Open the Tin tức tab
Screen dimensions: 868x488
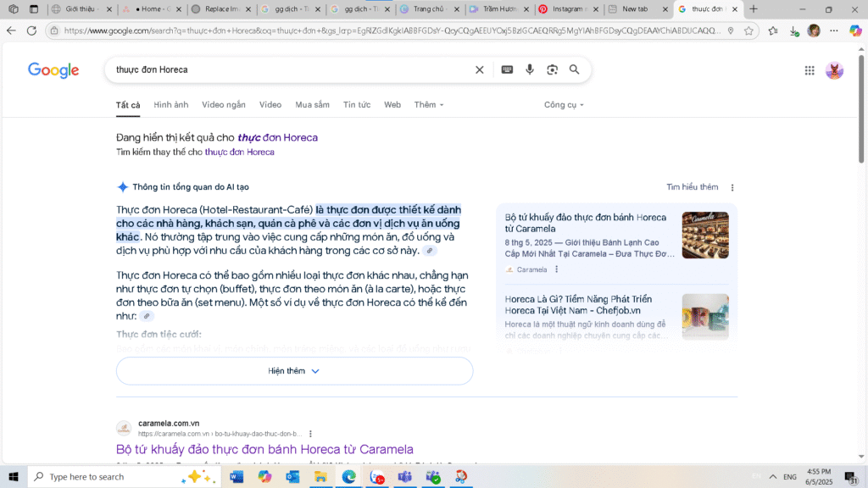tap(357, 104)
